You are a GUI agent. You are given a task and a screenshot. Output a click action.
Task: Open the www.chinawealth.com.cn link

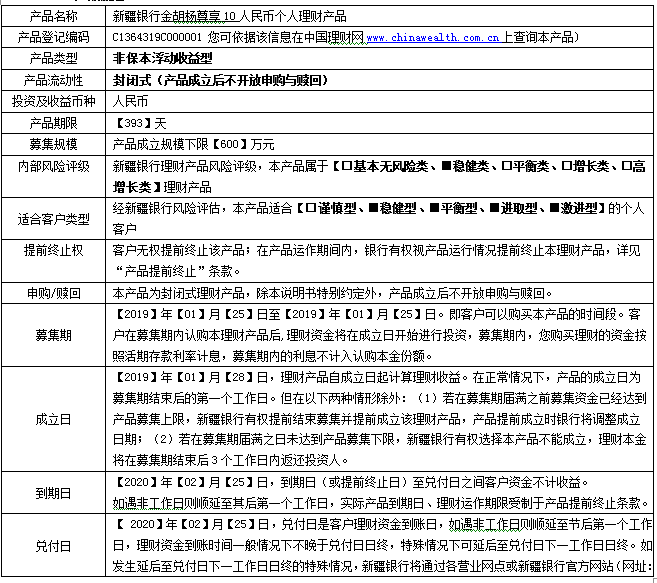(433, 38)
